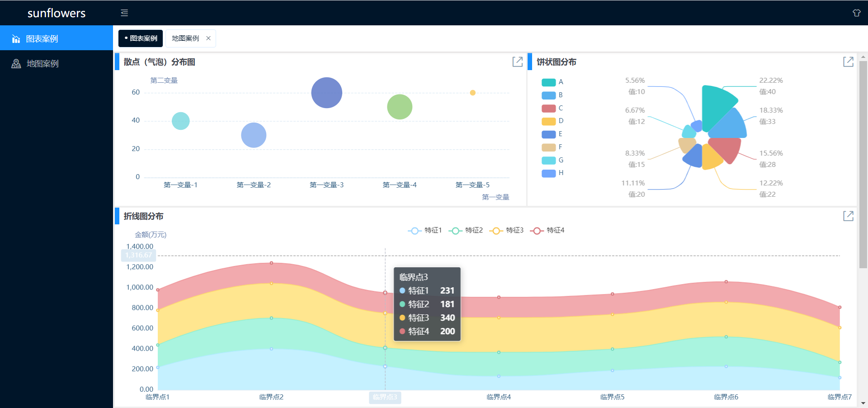Expand the 折线图分布 panel to fullscreen
The image size is (868, 408).
(848, 216)
